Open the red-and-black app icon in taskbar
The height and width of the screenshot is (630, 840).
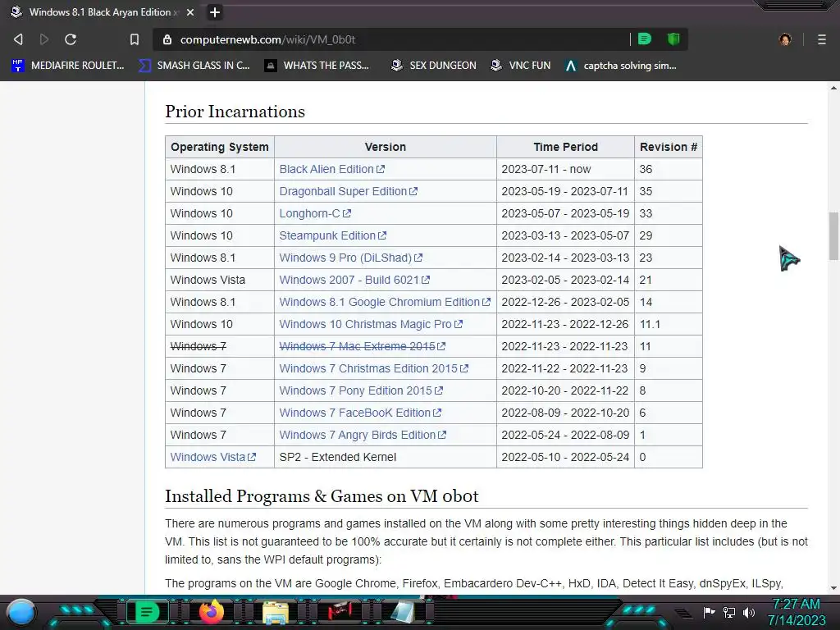tap(339, 611)
